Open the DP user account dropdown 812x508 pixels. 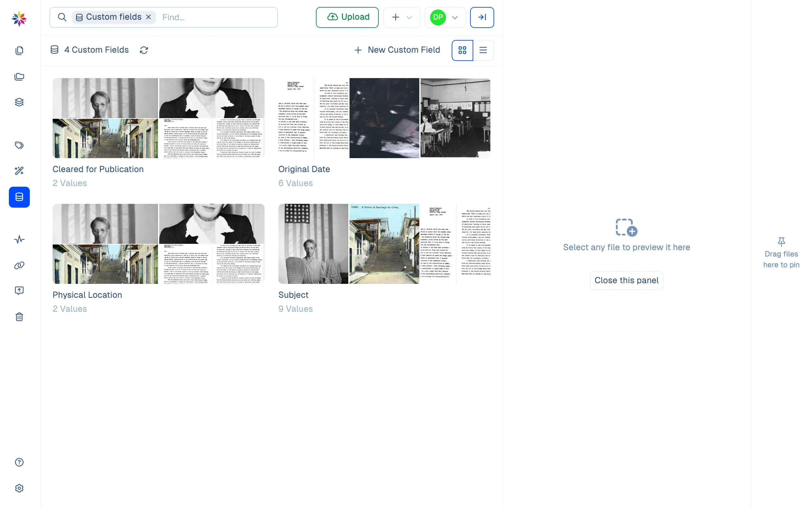[x=445, y=17]
